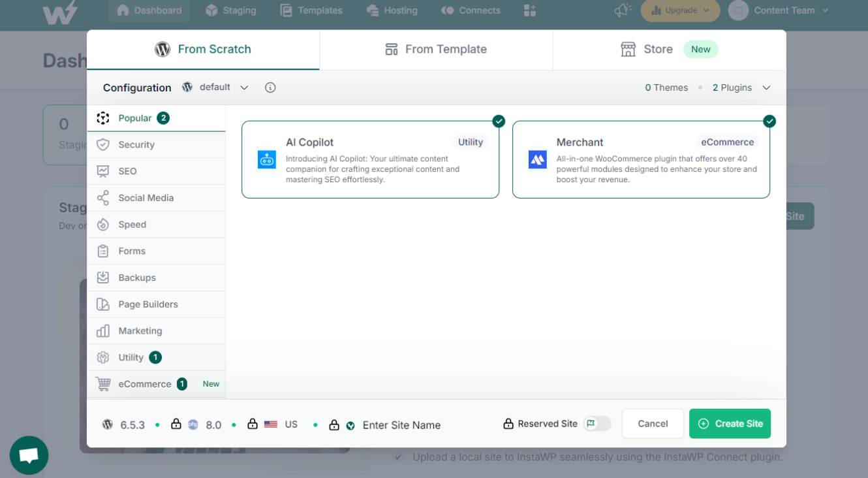
Task: Switch to the From Template tab
Action: point(436,50)
